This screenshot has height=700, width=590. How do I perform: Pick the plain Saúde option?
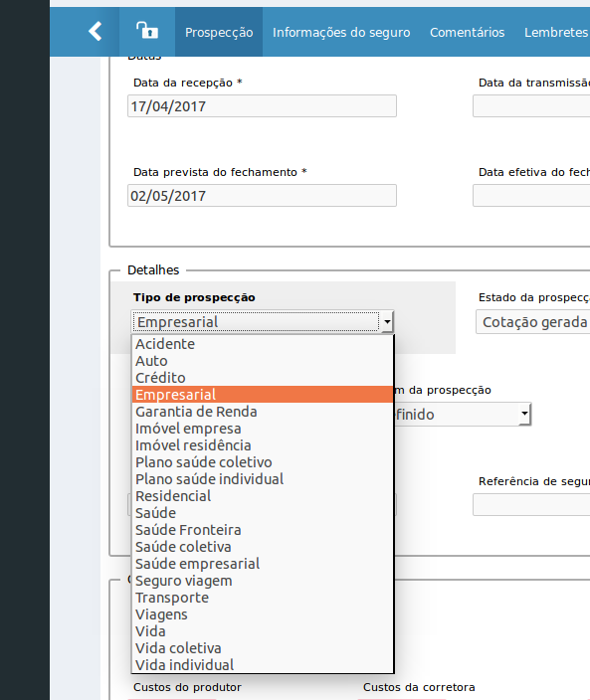(x=263, y=513)
